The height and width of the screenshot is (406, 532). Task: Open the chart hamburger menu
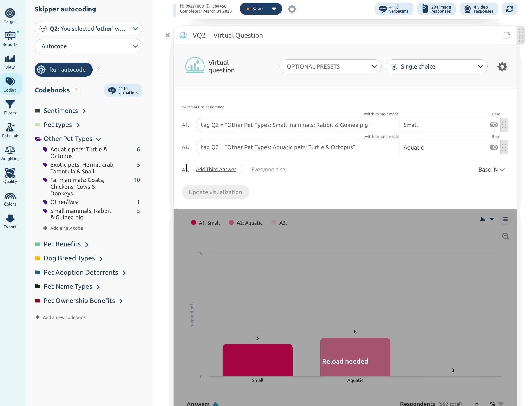(505, 219)
